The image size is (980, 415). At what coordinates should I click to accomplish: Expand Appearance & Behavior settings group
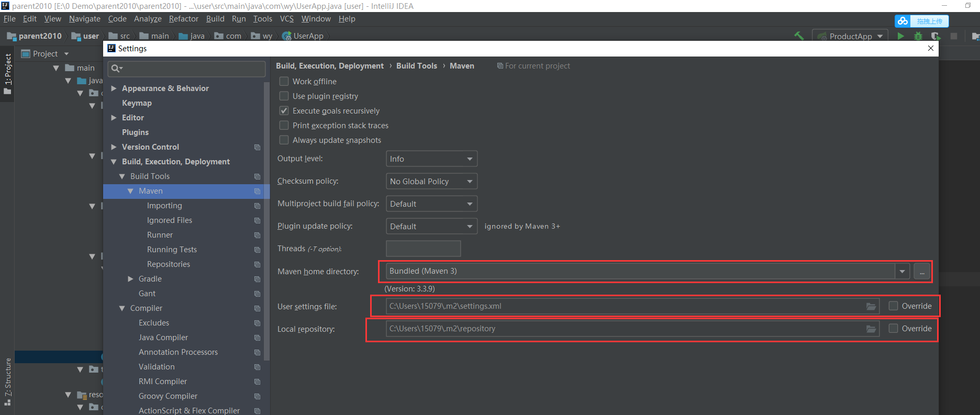(114, 88)
